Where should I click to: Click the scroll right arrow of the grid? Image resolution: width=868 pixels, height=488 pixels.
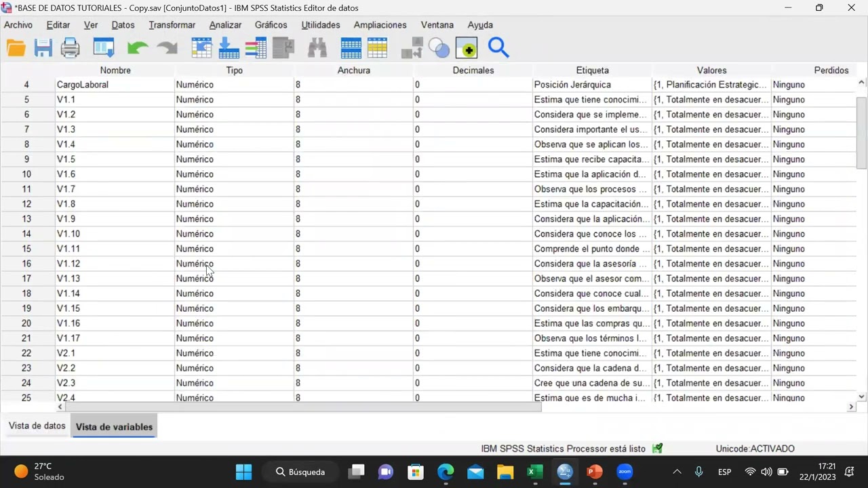tap(852, 407)
